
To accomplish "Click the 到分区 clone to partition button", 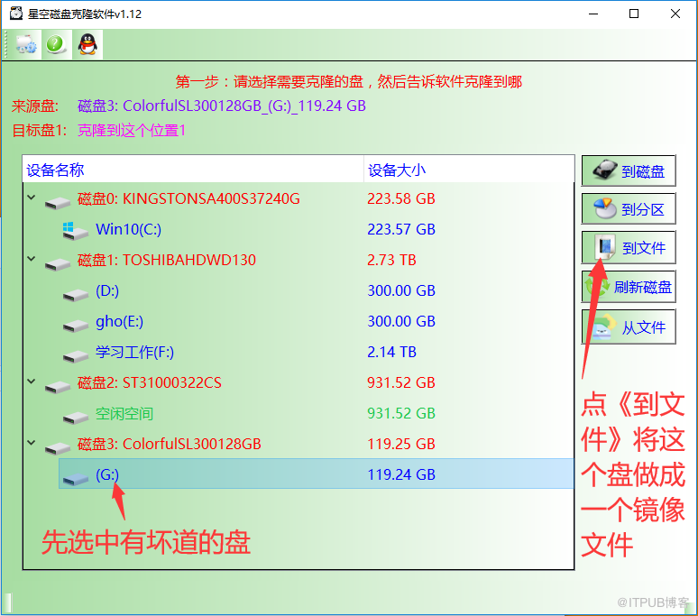I will tap(629, 208).
